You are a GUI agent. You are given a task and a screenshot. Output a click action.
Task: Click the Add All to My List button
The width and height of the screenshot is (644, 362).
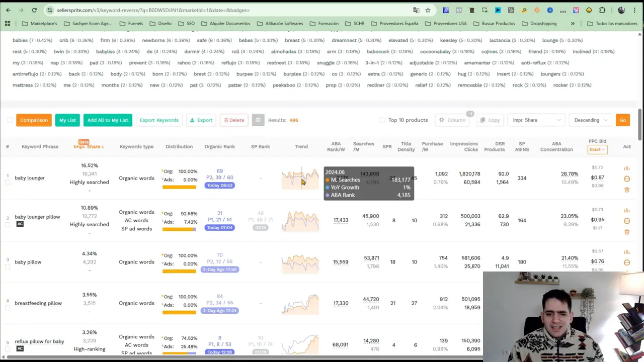click(108, 120)
